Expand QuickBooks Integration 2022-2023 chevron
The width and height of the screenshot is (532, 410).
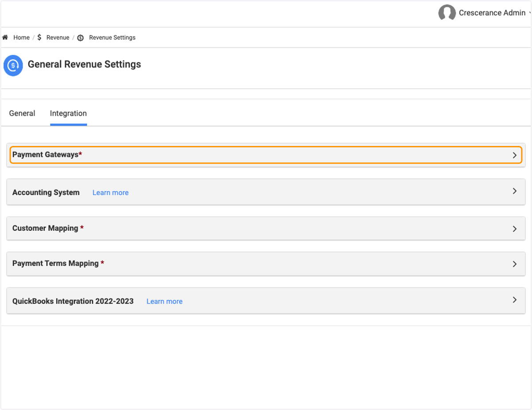515,300
